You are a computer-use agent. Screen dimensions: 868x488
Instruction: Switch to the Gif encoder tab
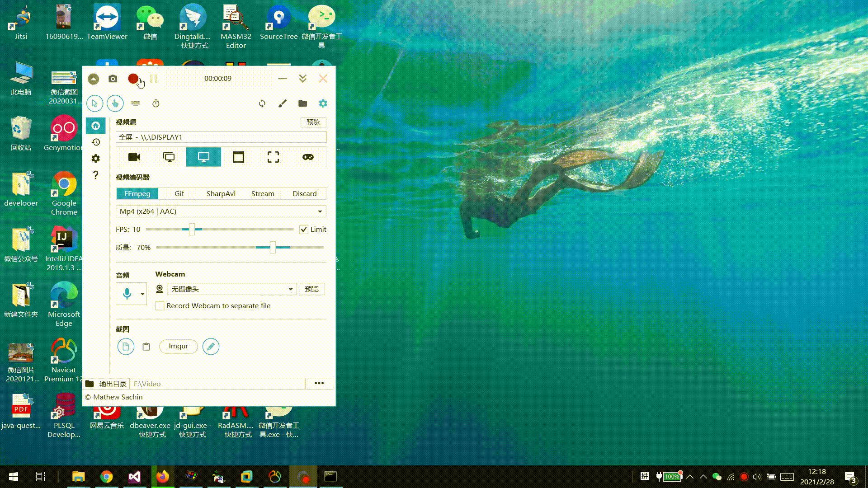click(179, 194)
